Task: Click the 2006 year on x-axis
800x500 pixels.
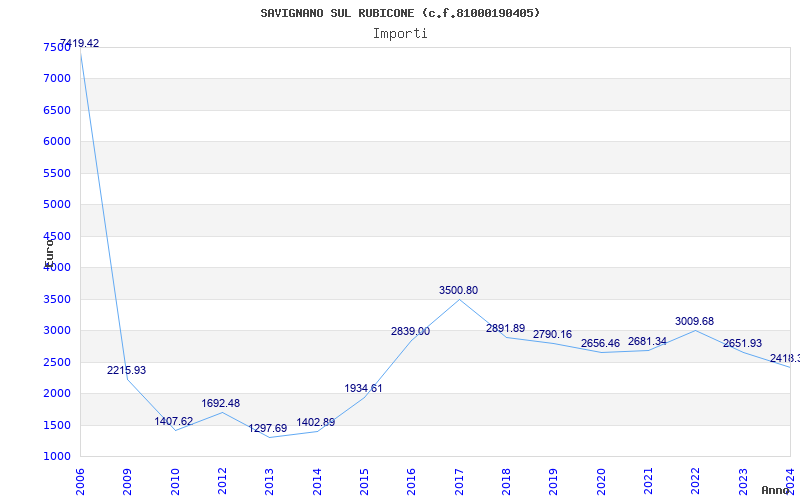Action: point(81,480)
